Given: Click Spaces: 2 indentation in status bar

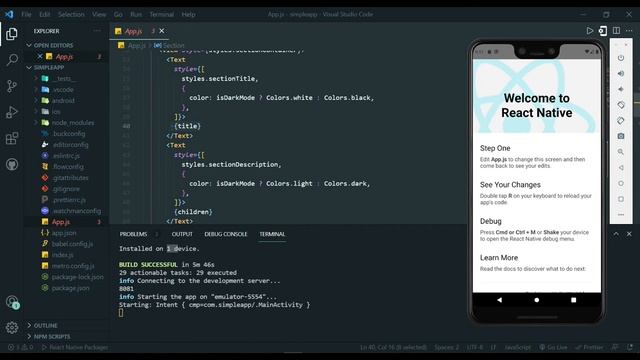Looking at the screenshot, I should pyautogui.click(x=447, y=347).
